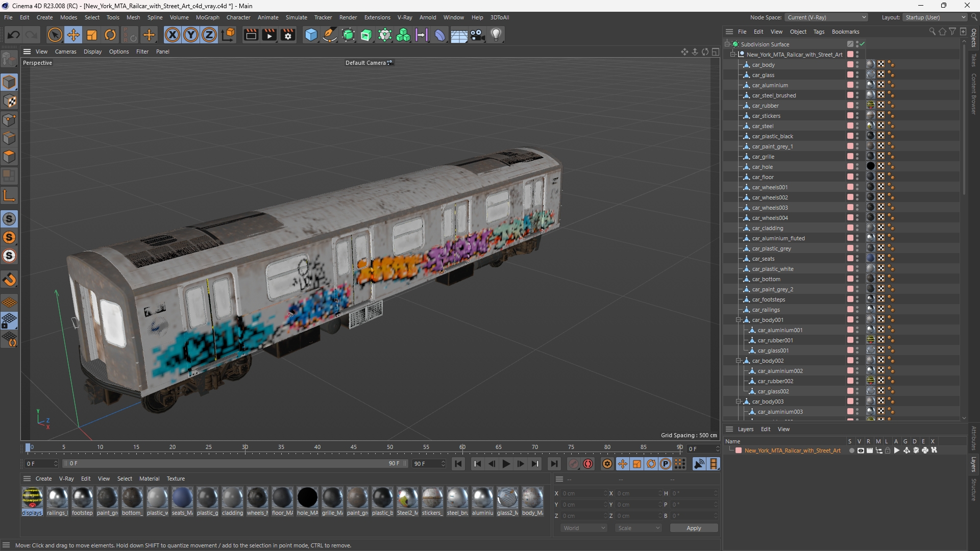Switch to Model mode in left sidebar
The width and height of the screenshot is (980, 551).
9,82
